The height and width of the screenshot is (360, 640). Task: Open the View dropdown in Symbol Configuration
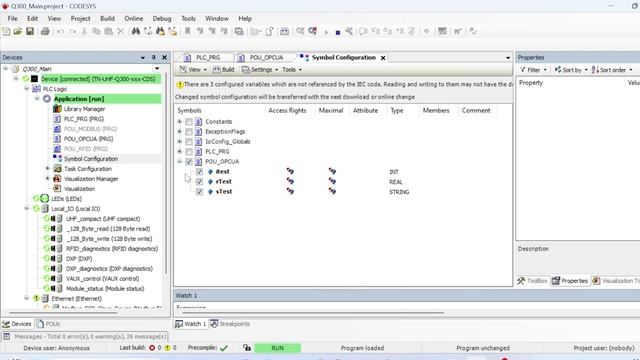coord(193,70)
